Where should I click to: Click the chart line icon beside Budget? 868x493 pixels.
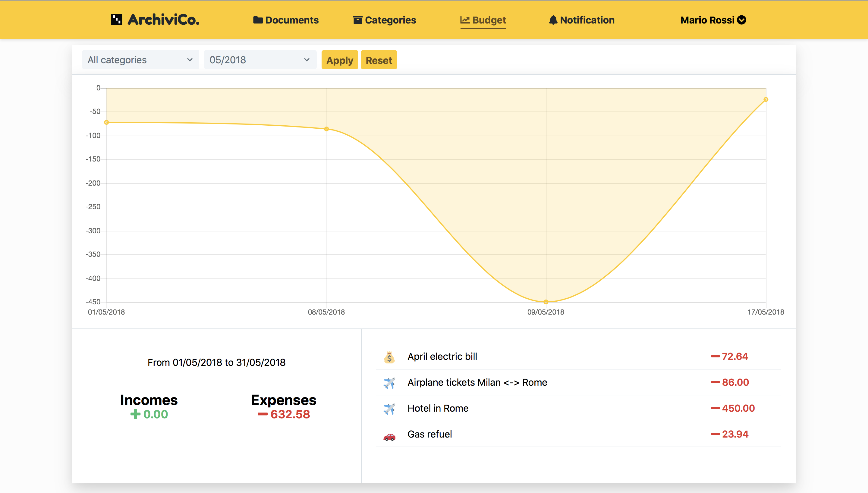[x=465, y=20]
